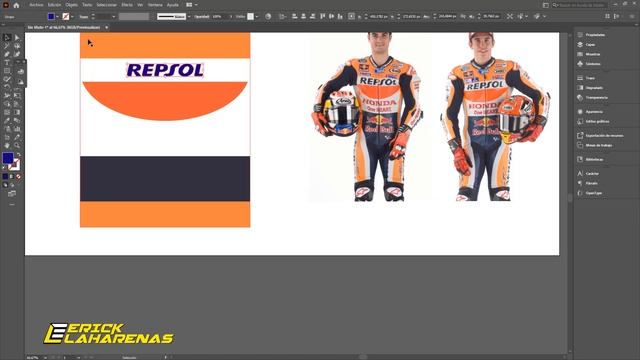Open the Efecto menu
The width and height of the screenshot is (640, 360).
[127, 5]
